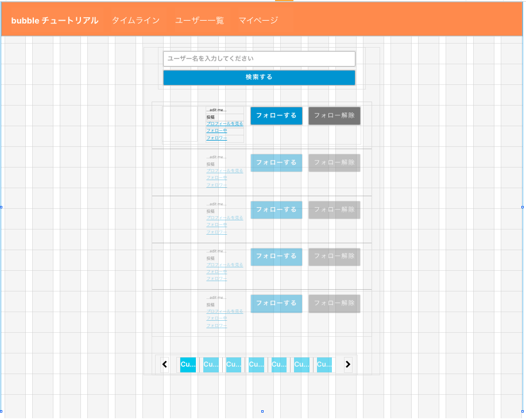Select the highlighted first Cu... page button
Screen dimensions: 526x420
pyautogui.click(x=188, y=364)
